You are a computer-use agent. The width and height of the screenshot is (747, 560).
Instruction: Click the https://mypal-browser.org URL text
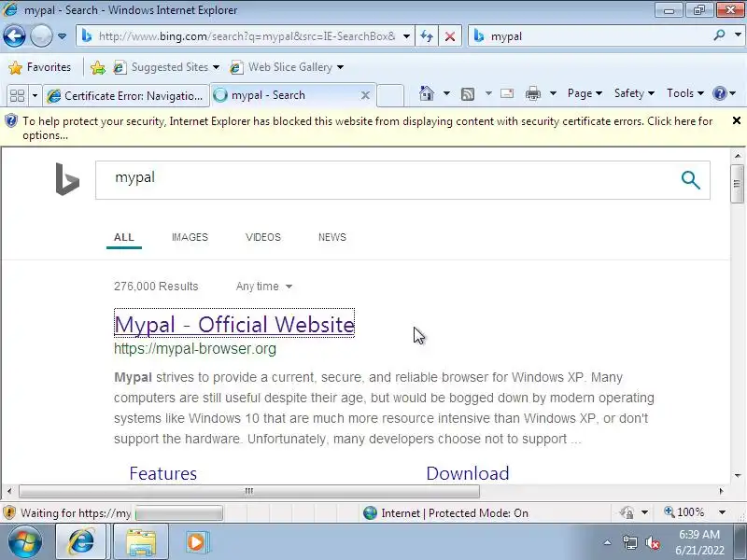[195, 348]
